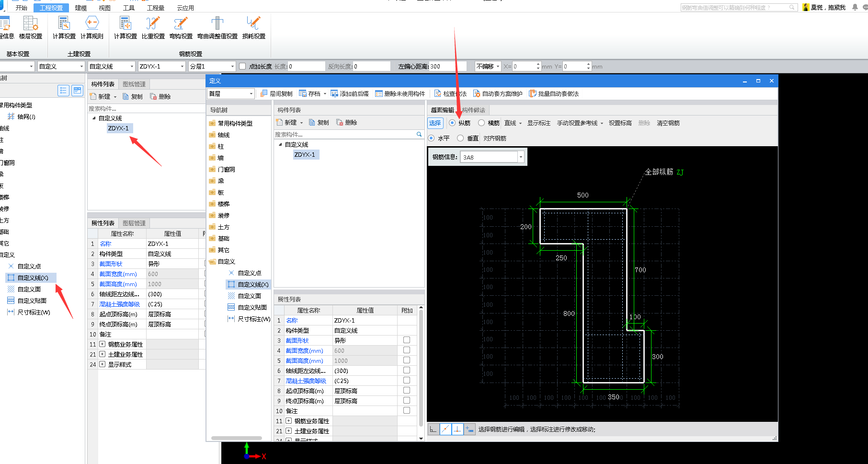
Task: Click 设置标高 button
Action: click(620, 123)
